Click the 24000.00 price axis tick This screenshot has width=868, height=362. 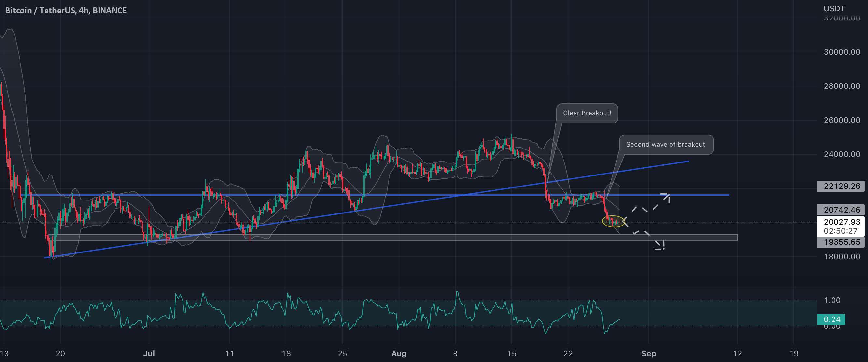tap(842, 154)
